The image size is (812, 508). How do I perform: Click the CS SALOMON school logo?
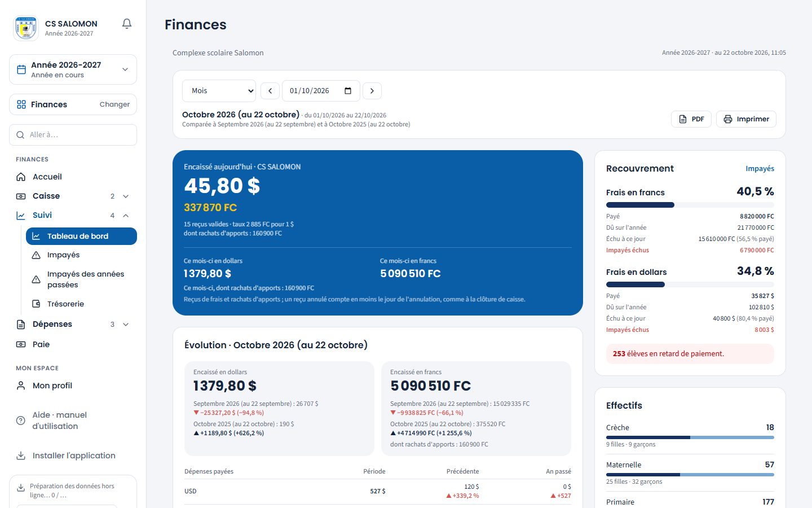pos(26,28)
